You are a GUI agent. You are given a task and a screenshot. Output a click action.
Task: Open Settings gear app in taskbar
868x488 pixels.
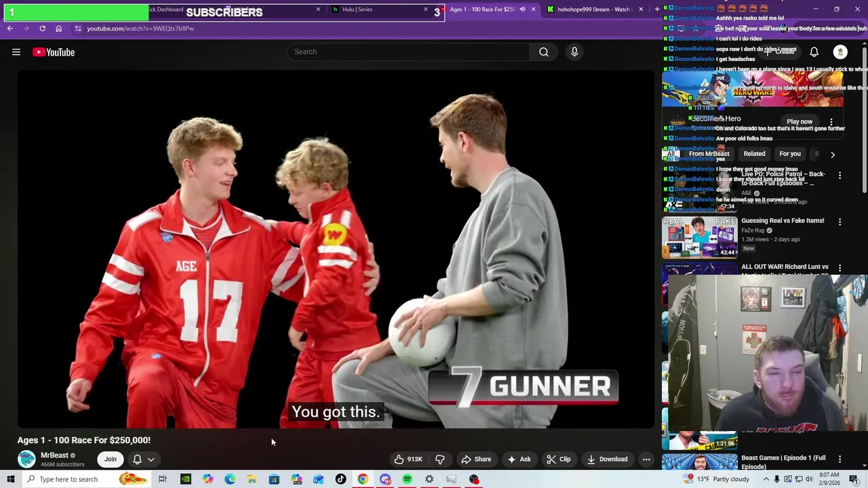point(429,479)
